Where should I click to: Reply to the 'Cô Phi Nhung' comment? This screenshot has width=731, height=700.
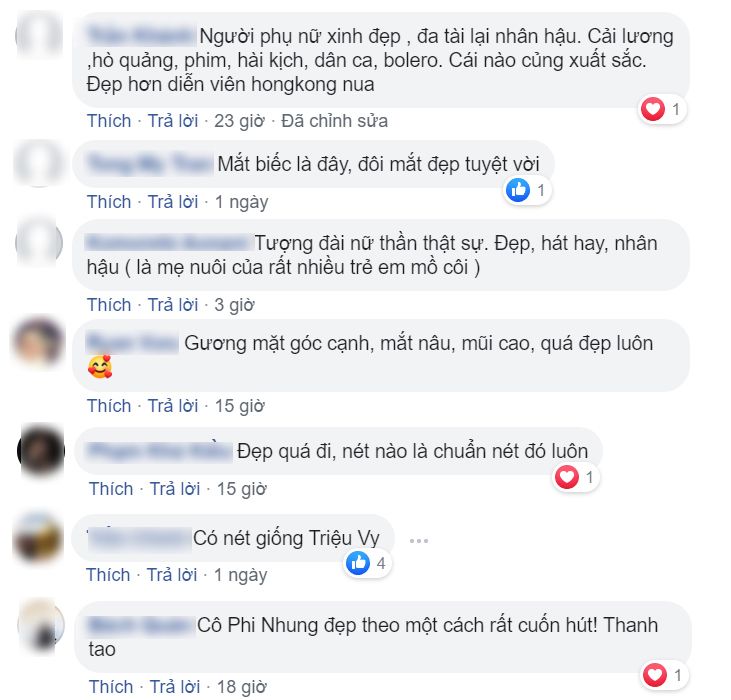pyautogui.click(x=175, y=686)
